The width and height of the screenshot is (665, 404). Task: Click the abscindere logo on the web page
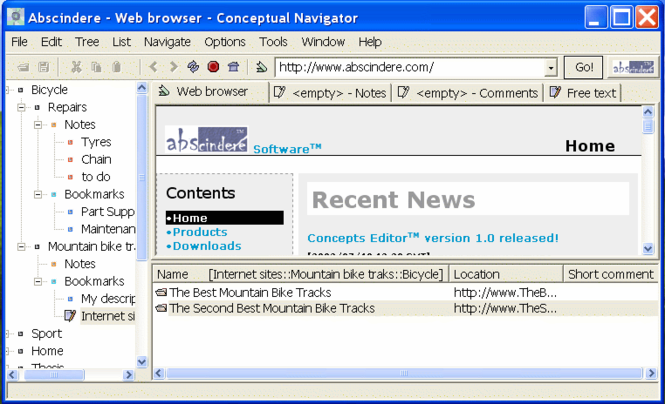[207, 139]
